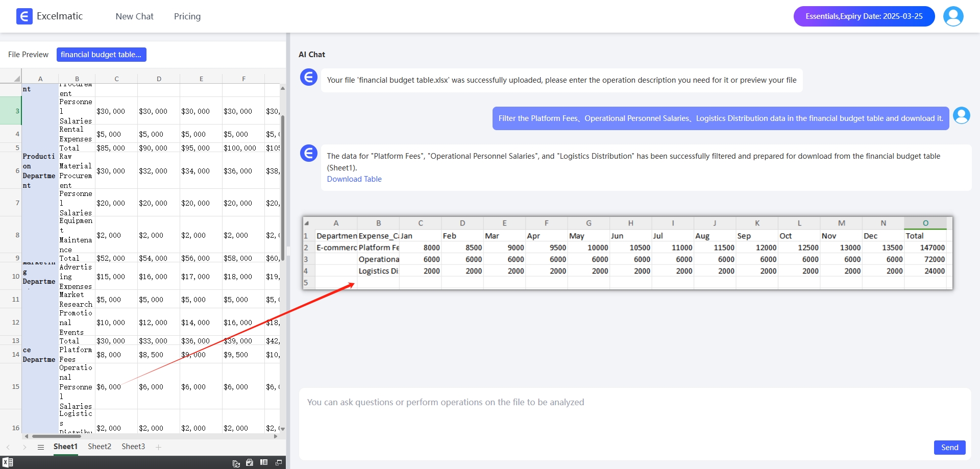This screenshot has height=469, width=980.
Task: Toggle the reading layout icon in status bar
Action: coord(264,462)
